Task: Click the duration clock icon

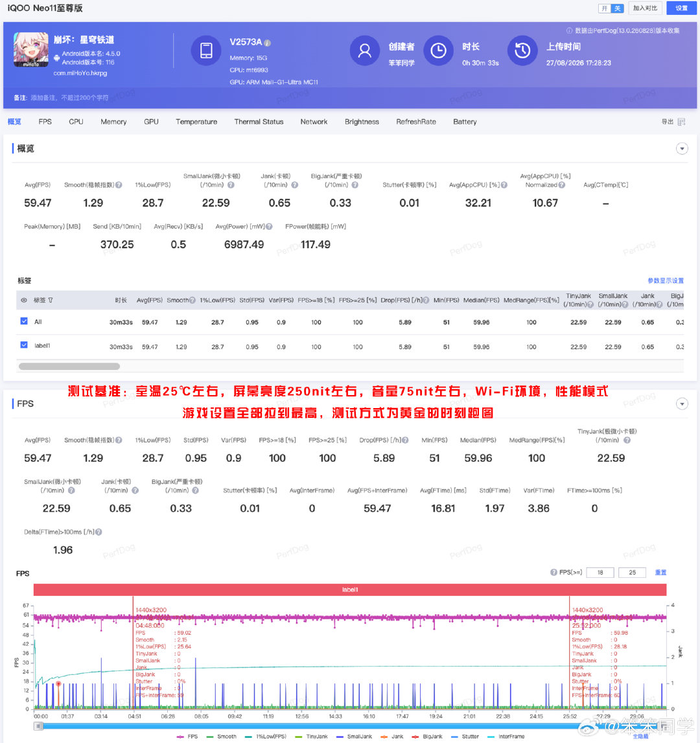Action: (438, 51)
